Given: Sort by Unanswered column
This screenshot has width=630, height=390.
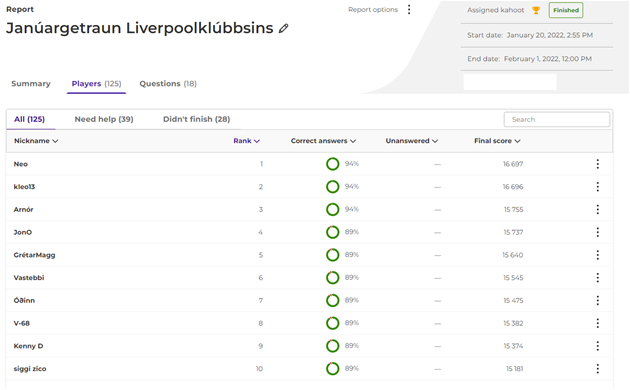Looking at the screenshot, I should (412, 141).
